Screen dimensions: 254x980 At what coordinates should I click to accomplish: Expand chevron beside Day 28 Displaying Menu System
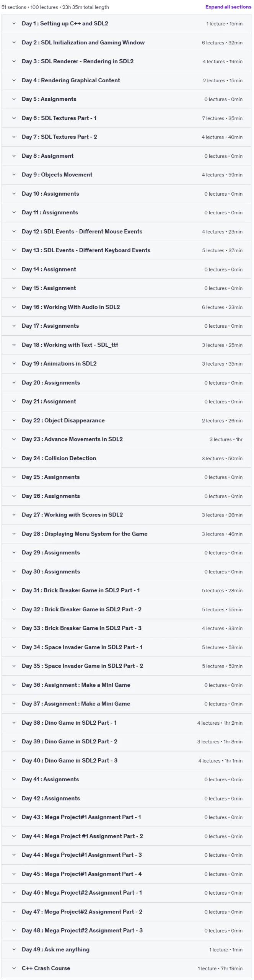[x=14, y=534]
